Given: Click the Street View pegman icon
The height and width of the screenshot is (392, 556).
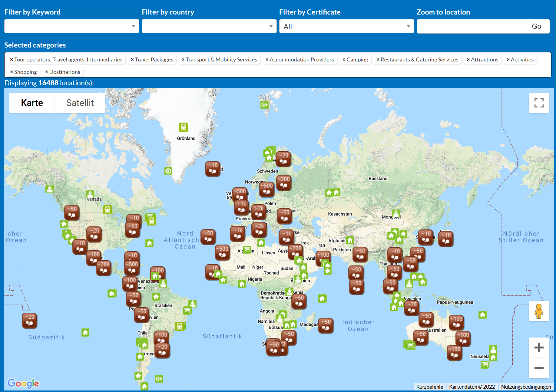Looking at the screenshot, I should point(539,311).
